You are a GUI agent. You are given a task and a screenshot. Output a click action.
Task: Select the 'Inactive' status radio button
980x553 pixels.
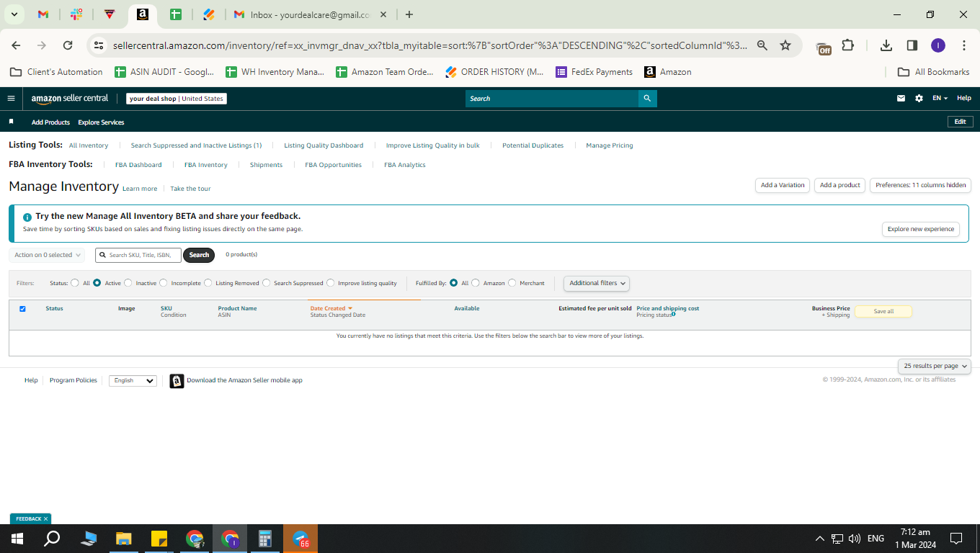[128, 283]
